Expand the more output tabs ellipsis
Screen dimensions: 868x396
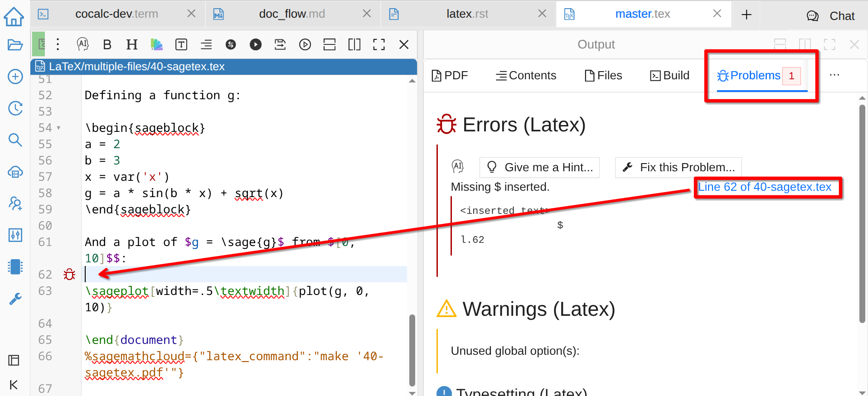[x=834, y=75]
